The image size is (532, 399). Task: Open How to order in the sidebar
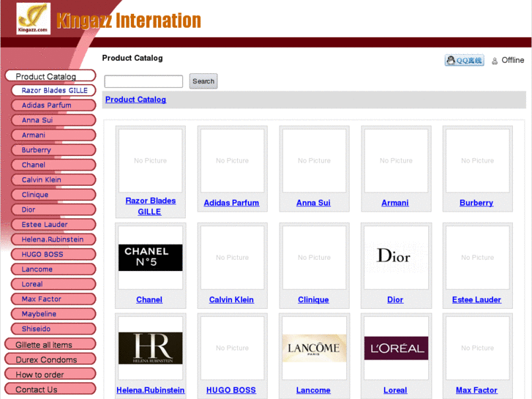[x=50, y=374]
